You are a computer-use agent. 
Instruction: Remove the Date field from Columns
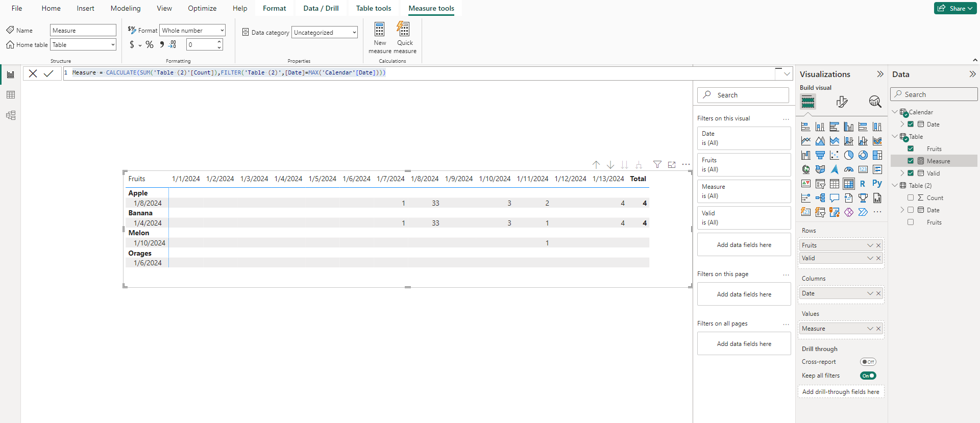pyautogui.click(x=878, y=293)
